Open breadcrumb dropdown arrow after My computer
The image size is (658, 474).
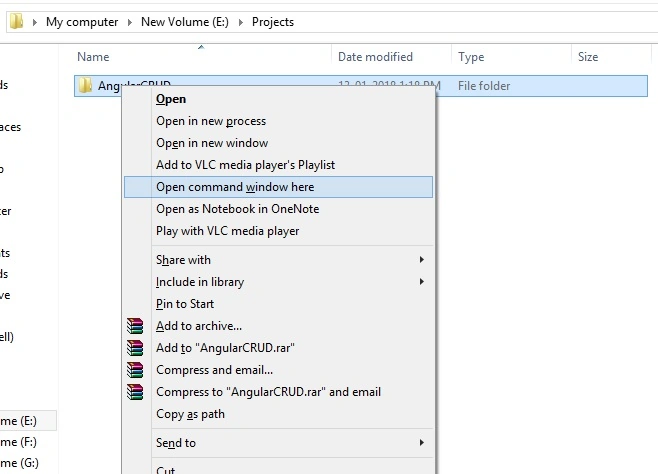click(130, 22)
